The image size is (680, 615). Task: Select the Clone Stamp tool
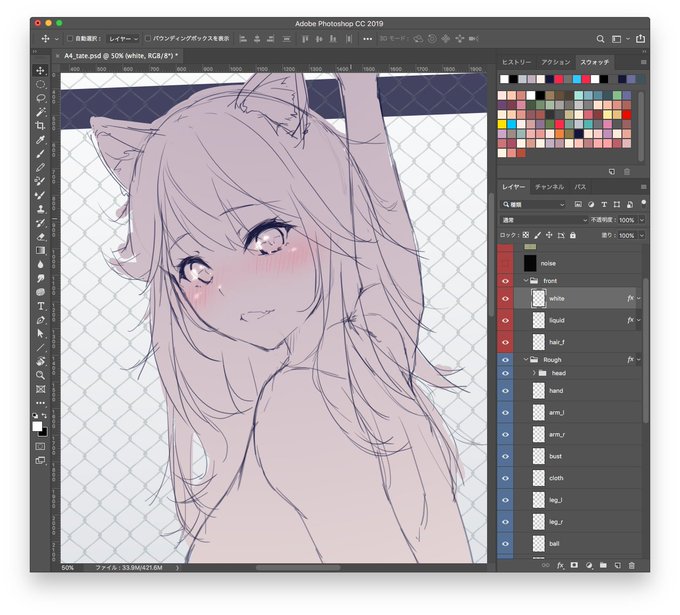click(40, 209)
